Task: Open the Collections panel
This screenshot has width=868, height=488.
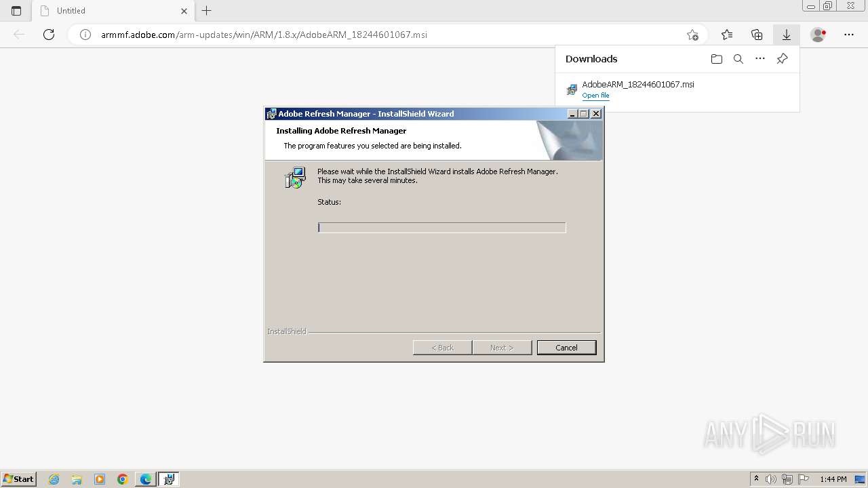Action: (757, 35)
